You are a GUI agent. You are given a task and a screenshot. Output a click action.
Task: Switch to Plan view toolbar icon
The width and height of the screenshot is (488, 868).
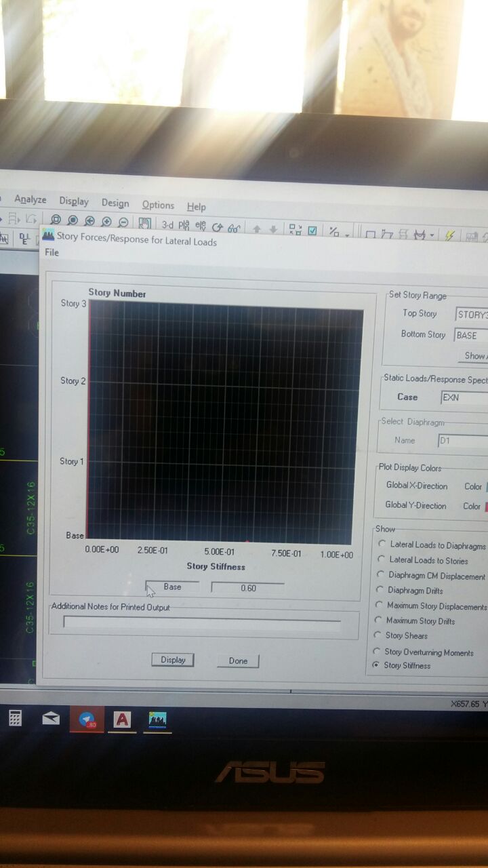(x=184, y=225)
